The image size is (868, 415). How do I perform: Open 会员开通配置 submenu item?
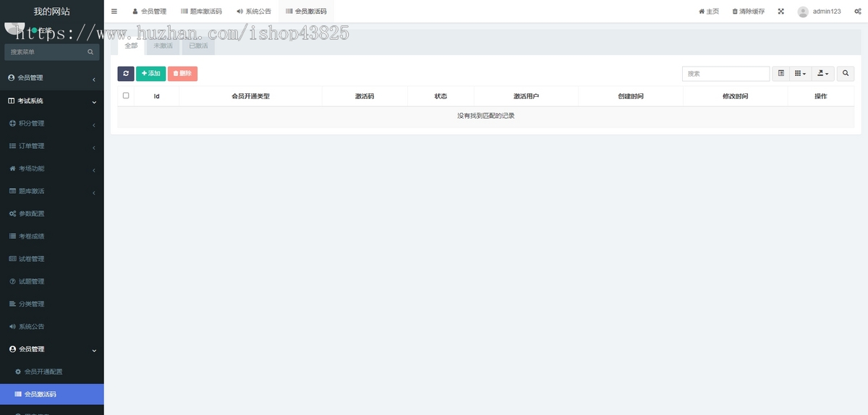coord(52,372)
